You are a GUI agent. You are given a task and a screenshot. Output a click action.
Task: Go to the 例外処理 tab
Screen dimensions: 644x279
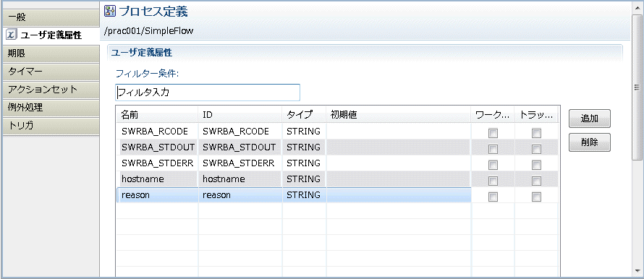click(50, 108)
